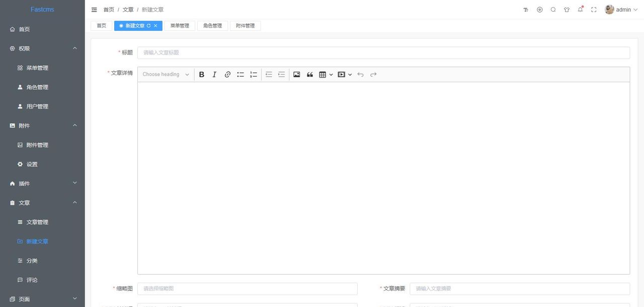
Task: Collapse the 文章 section in the sidebar
Action: pyautogui.click(x=42, y=202)
